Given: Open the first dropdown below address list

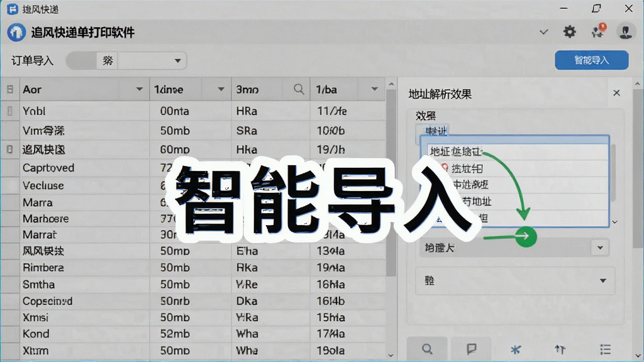Looking at the screenshot, I should point(600,248).
